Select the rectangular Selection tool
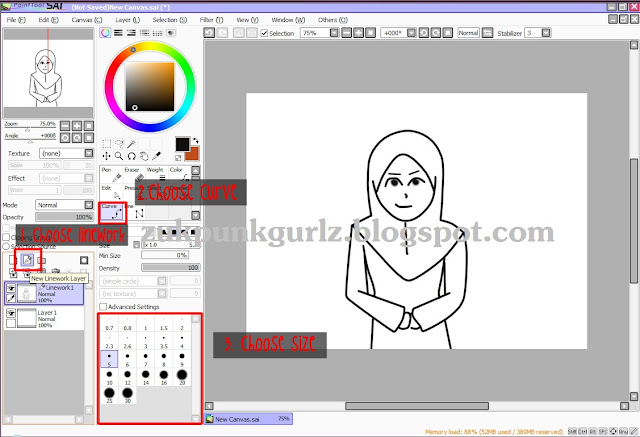This screenshot has width=640, height=437. (x=107, y=144)
